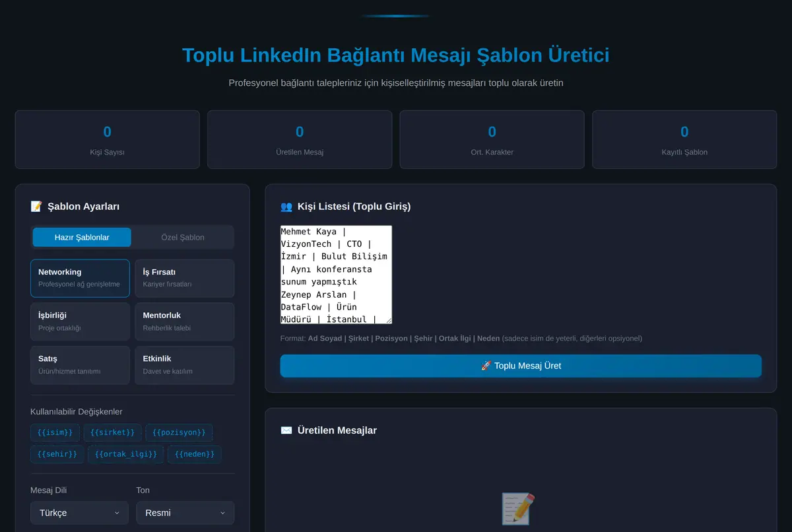Insert the {{neden}} variable chip
The image size is (792, 532).
click(x=195, y=454)
